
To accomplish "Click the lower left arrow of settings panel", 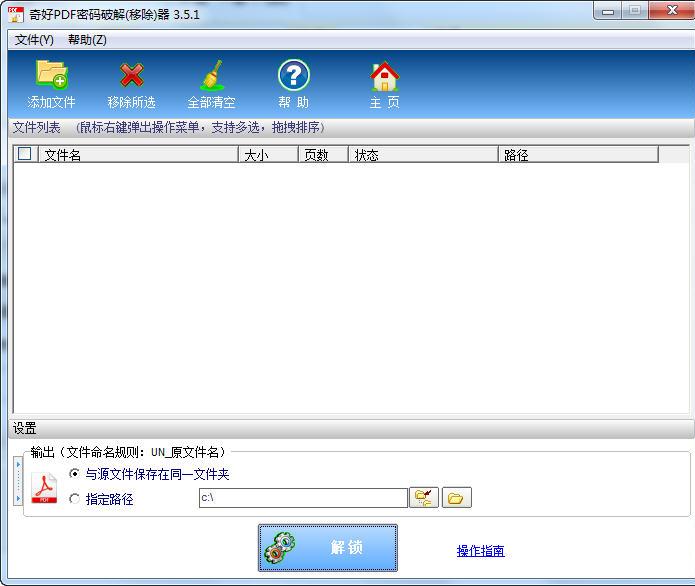I will pos(19,498).
